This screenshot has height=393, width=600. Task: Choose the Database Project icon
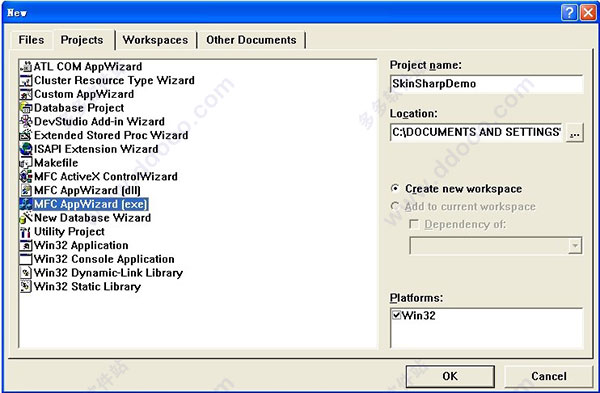[x=26, y=108]
